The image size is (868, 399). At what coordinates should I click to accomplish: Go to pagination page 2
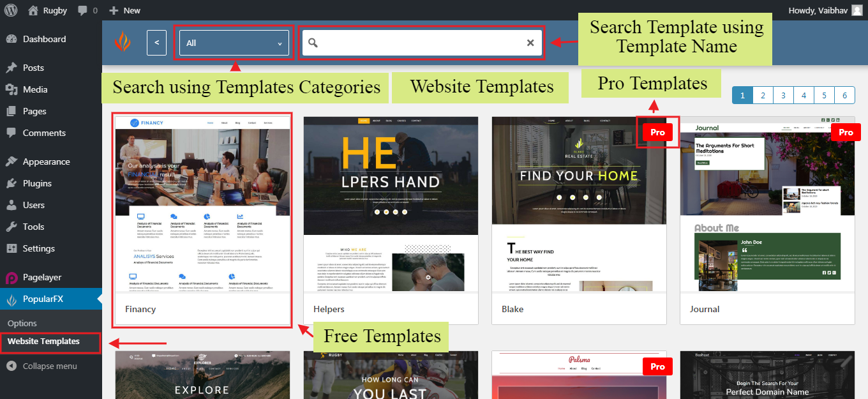click(x=763, y=95)
